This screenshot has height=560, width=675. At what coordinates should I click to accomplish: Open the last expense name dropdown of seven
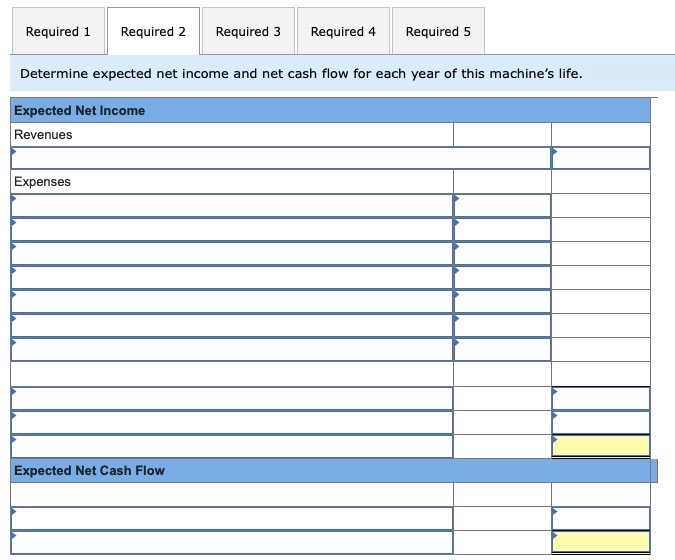tap(232, 350)
